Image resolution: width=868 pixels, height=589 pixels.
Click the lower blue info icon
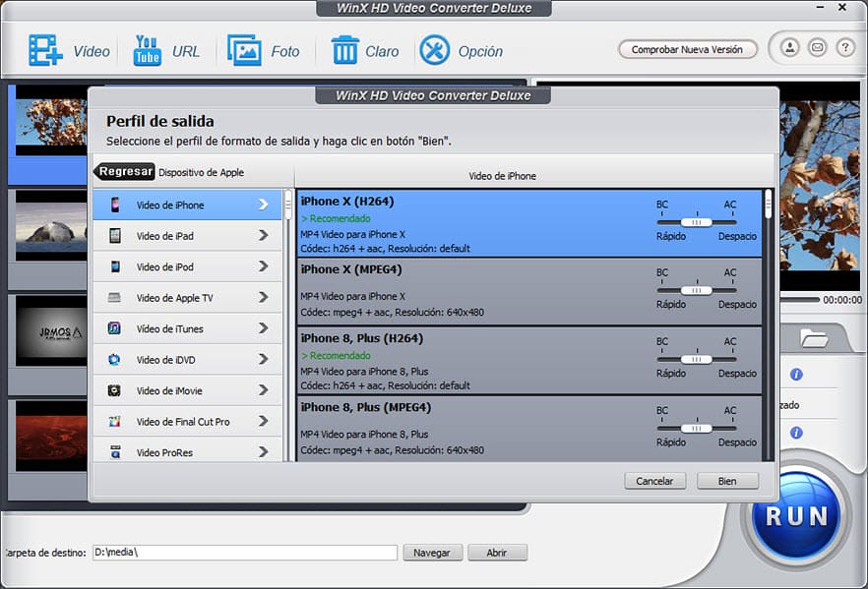coord(796,433)
